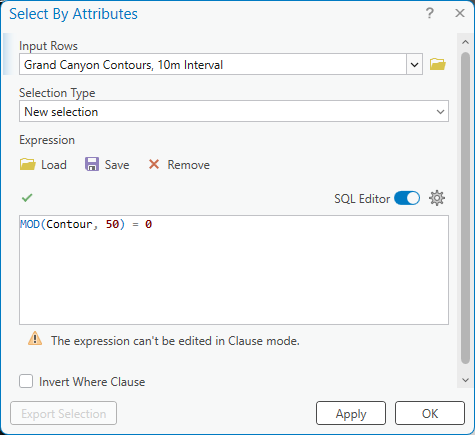475x435 pixels.
Task: Click inside the SQL expression text box
Action: pyautogui.click(x=234, y=270)
